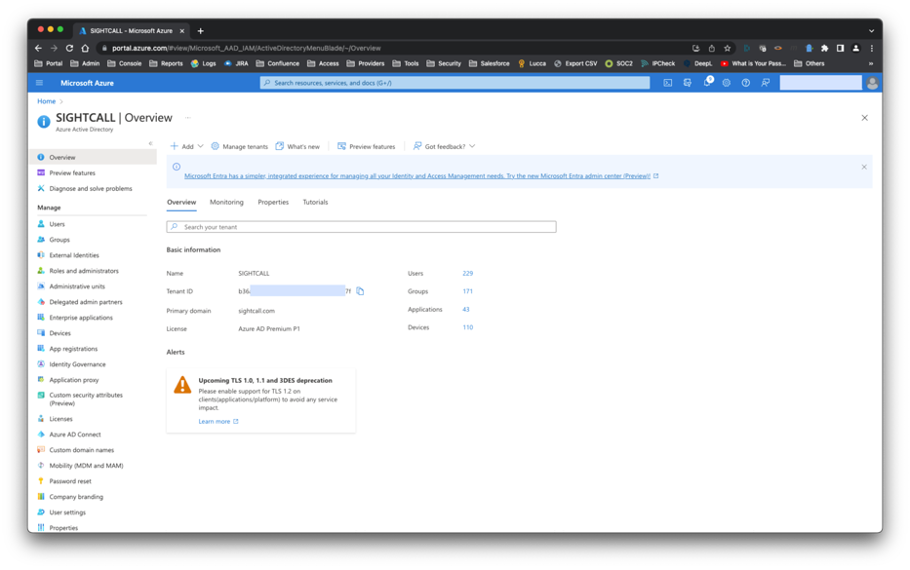Bookmark this page with the star icon
This screenshot has height=570, width=910.
pos(727,48)
